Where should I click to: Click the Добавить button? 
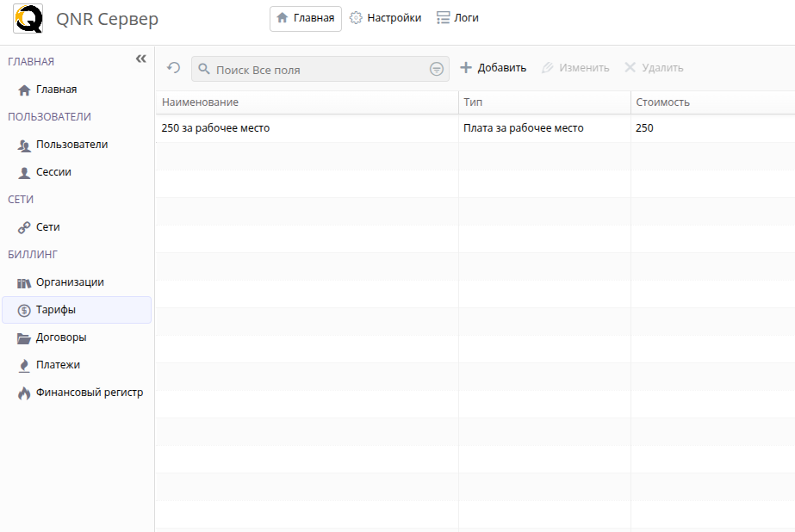[494, 68]
